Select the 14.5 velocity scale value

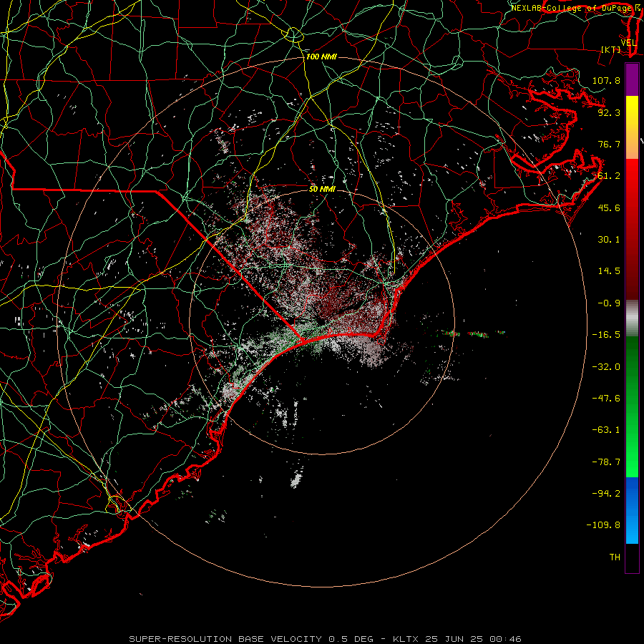coord(609,271)
